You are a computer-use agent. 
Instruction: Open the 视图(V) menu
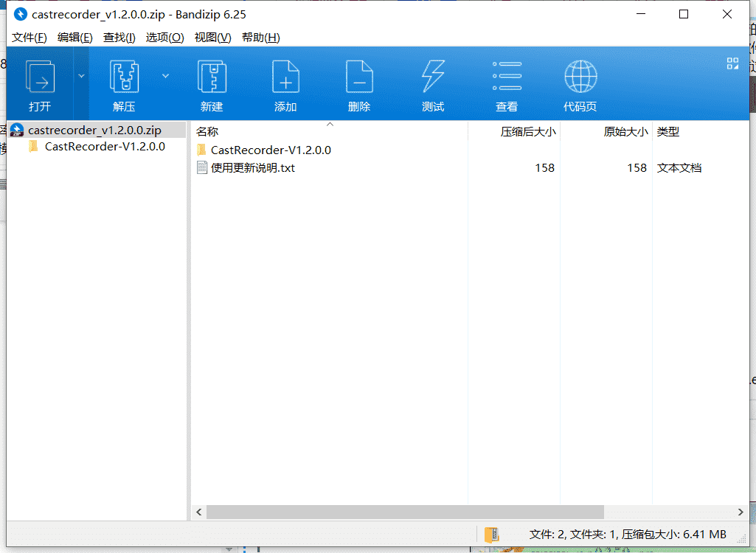pos(212,38)
